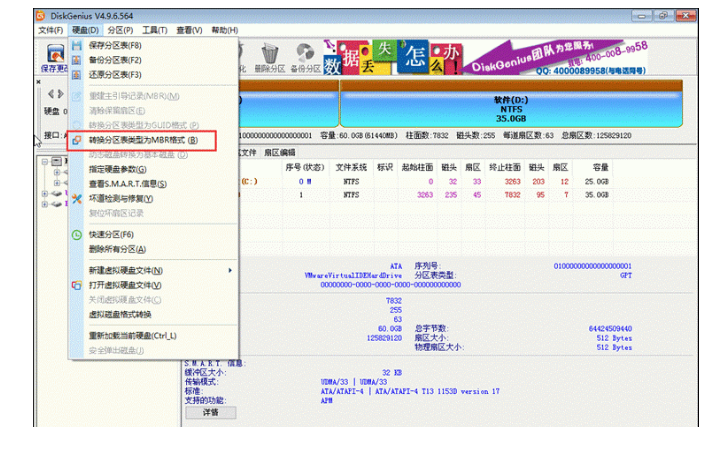Click 打开虚拟硬盘文件(V) menu entry
This screenshot has height=451, width=717.
(x=125, y=285)
